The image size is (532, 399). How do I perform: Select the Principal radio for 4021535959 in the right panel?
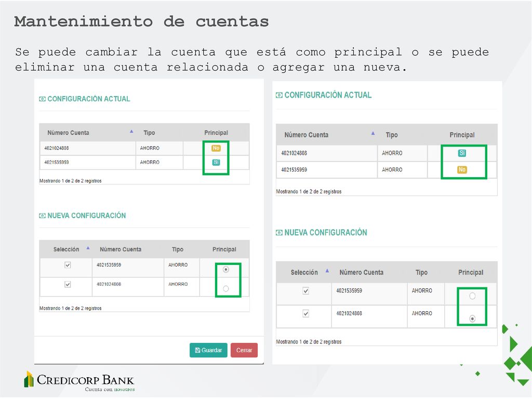[x=472, y=296]
